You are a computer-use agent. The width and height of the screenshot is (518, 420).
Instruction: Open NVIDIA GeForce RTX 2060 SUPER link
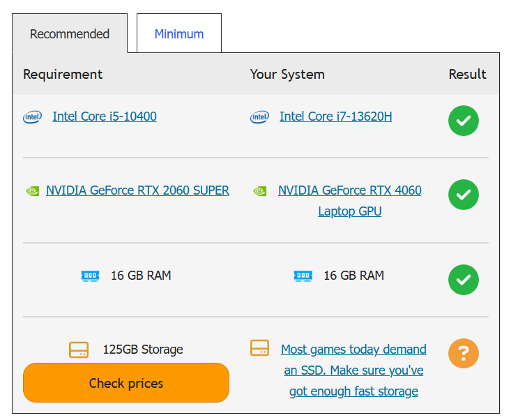137,190
